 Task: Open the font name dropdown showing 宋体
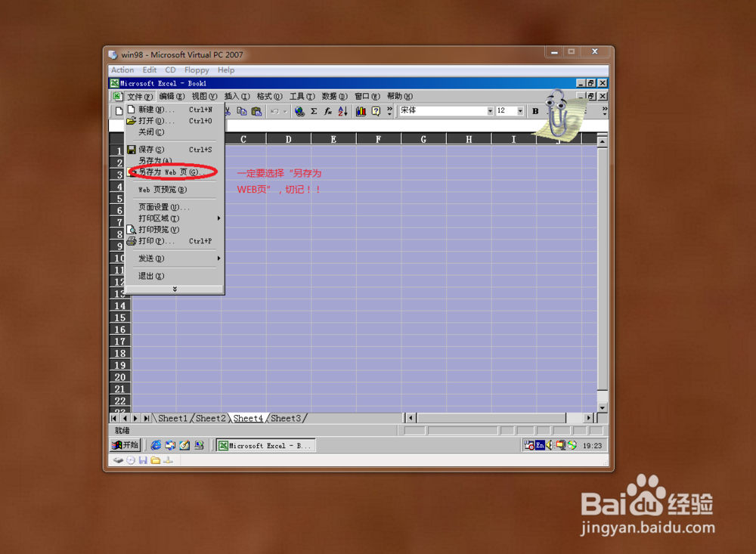pyautogui.click(x=490, y=111)
